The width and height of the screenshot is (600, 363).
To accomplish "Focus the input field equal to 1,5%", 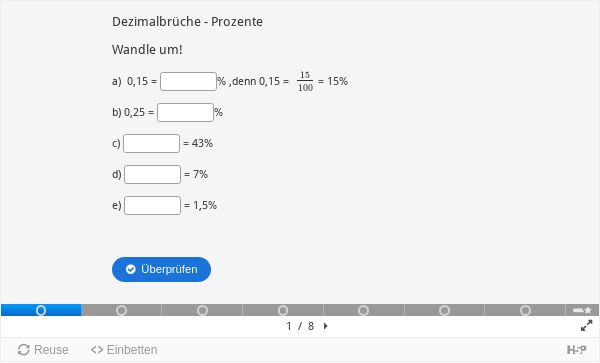I will pyautogui.click(x=152, y=205).
